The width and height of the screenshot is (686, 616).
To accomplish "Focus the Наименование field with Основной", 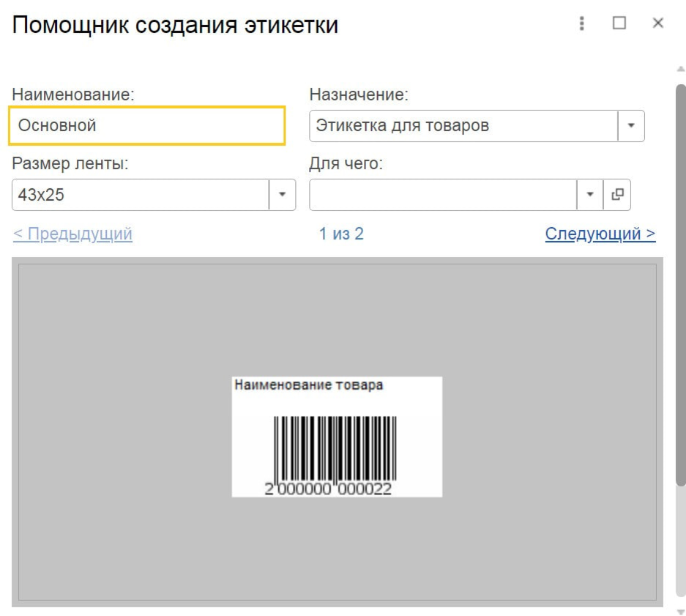I will coord(147,126).
